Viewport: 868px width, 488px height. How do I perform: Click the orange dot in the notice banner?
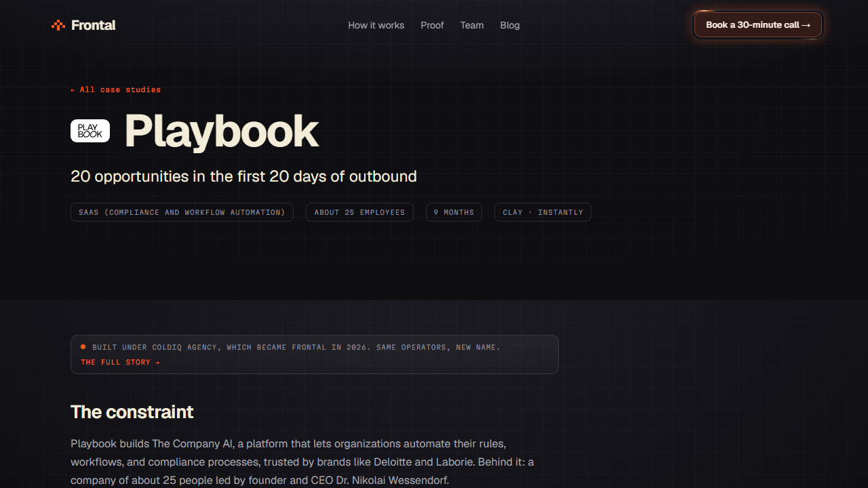(x=83, y=347)
